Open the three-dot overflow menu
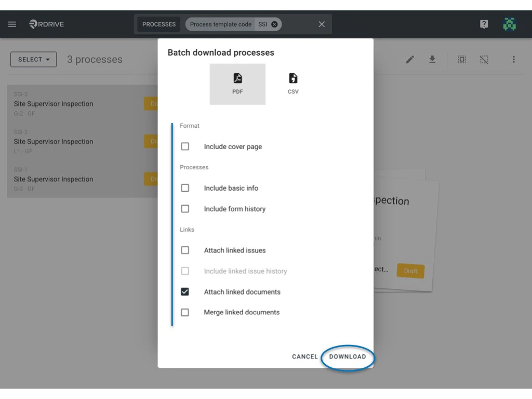The height and width of the screenshot is (399, 532). click(514, 59)
